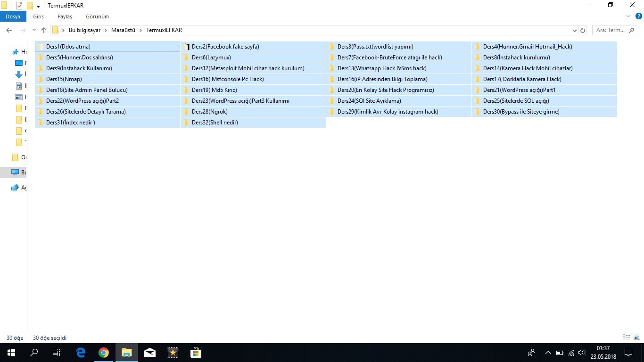Viewport: 644px width, 362px height.
Task: Open the Görünüm ribbon tab
Action: (x=97, y=16)
